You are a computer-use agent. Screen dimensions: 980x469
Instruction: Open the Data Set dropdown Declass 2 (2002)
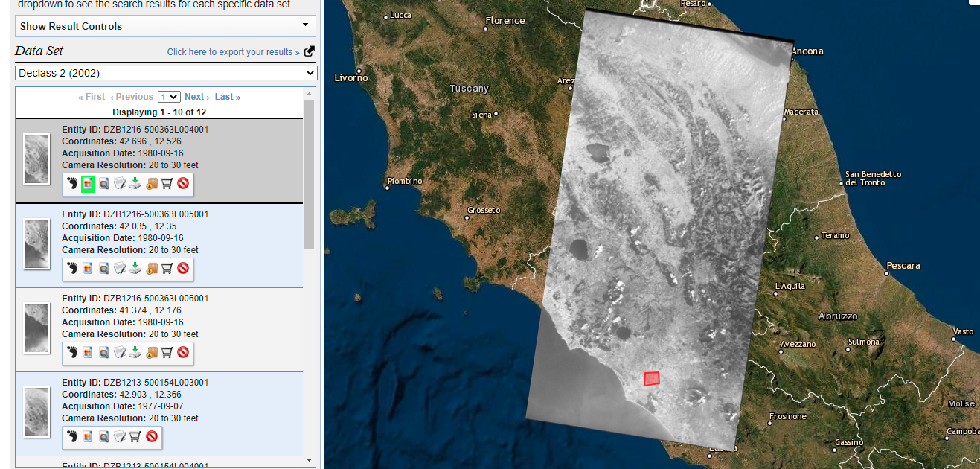coord(166,73)
